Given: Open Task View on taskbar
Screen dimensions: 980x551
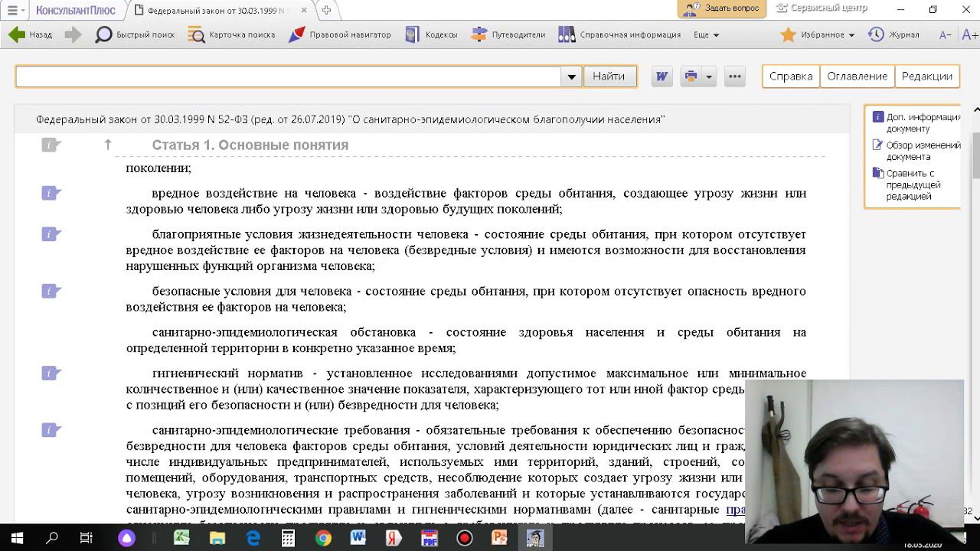Looking at the screenshot, I should pyautogui.click(x=87, y=538).
